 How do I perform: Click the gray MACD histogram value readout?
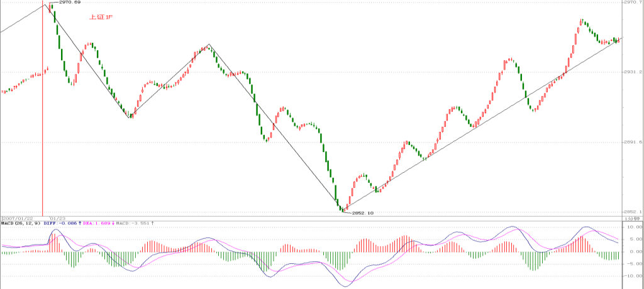133,223
